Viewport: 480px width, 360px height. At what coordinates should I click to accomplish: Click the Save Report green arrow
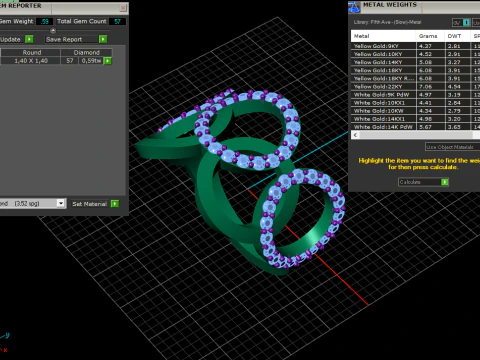[103, 39]
